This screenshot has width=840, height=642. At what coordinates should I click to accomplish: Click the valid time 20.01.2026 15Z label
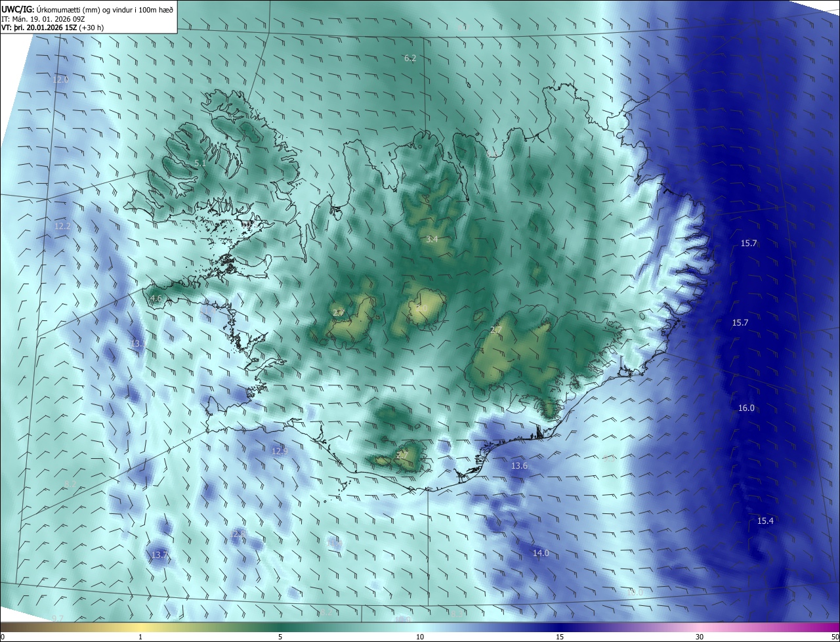point(53,28)
